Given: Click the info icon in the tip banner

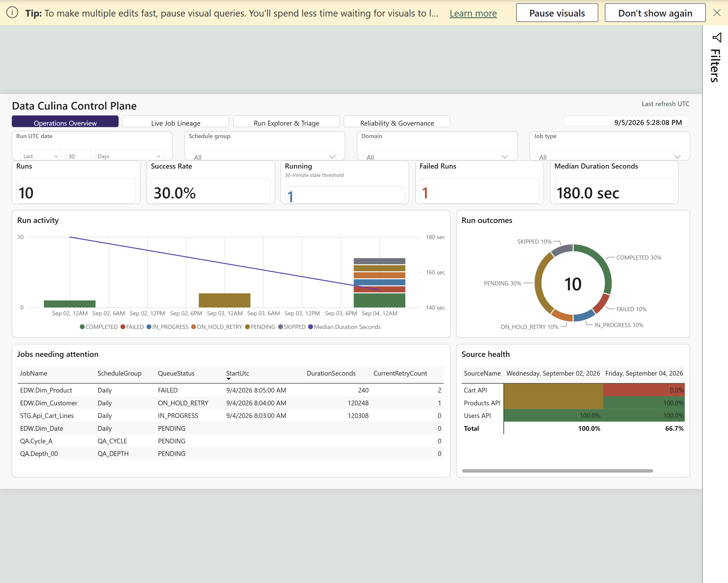Looking at the screenshot, I should coord(12,13).
